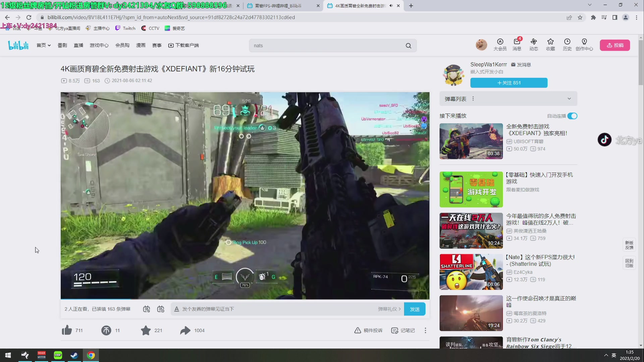The height and width of the screenshot is (362, 644).
Task: Click the bilibili logo
Action: coord(18,45)
